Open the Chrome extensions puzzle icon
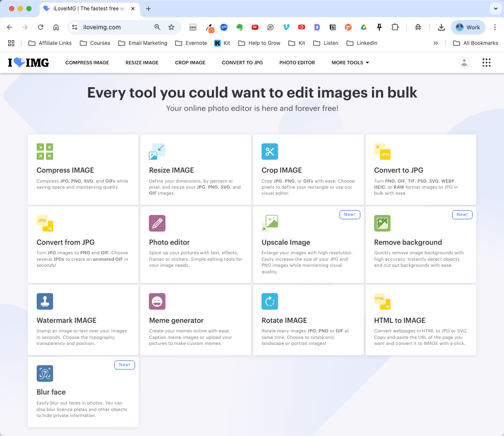 coord(395,27)
